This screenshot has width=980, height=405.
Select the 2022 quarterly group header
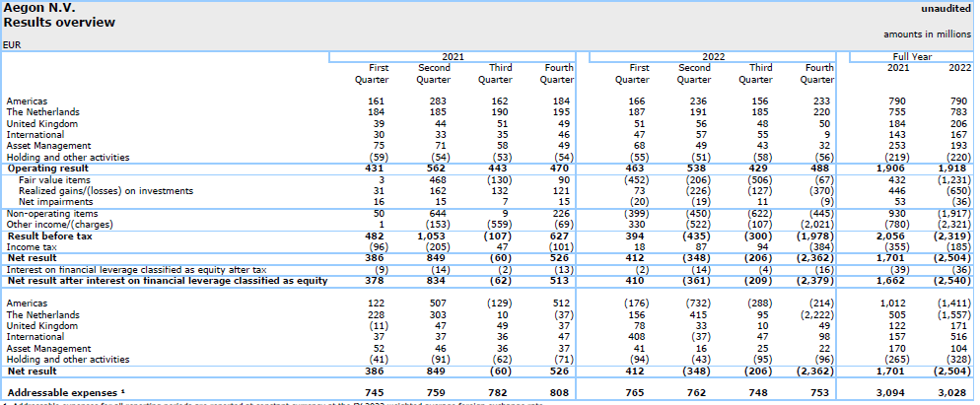click(713, 57)
